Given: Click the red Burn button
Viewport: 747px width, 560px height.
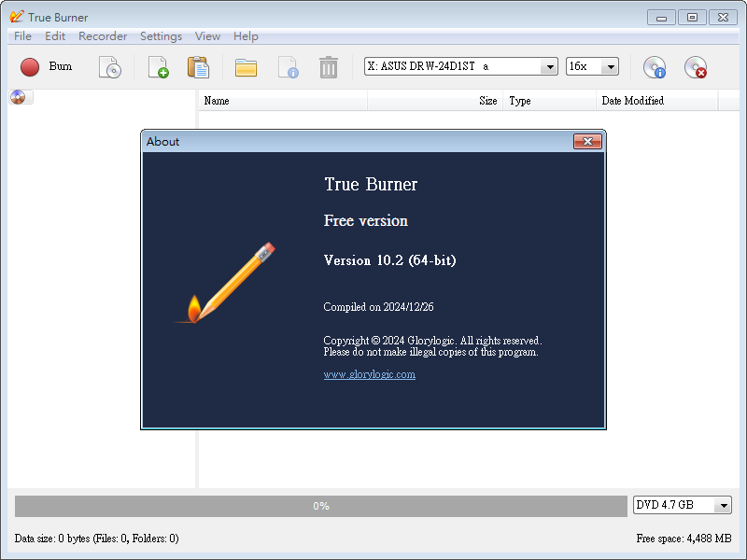Looking at the screenshot, I should 46,67.
